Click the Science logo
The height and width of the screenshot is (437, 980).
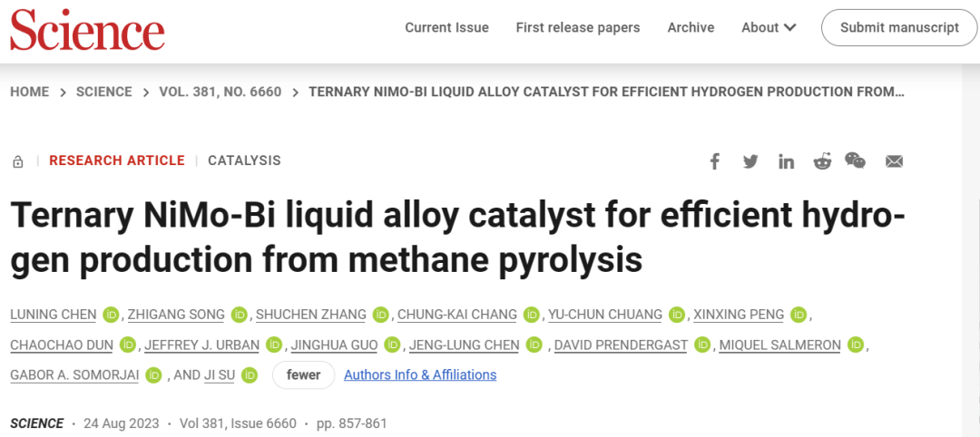pos(87,30)
